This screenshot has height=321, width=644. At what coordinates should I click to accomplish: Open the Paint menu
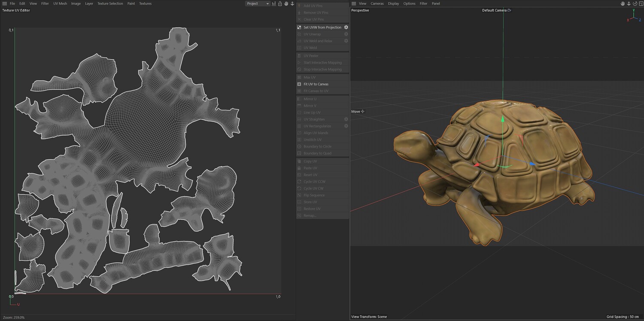[131, 3]
